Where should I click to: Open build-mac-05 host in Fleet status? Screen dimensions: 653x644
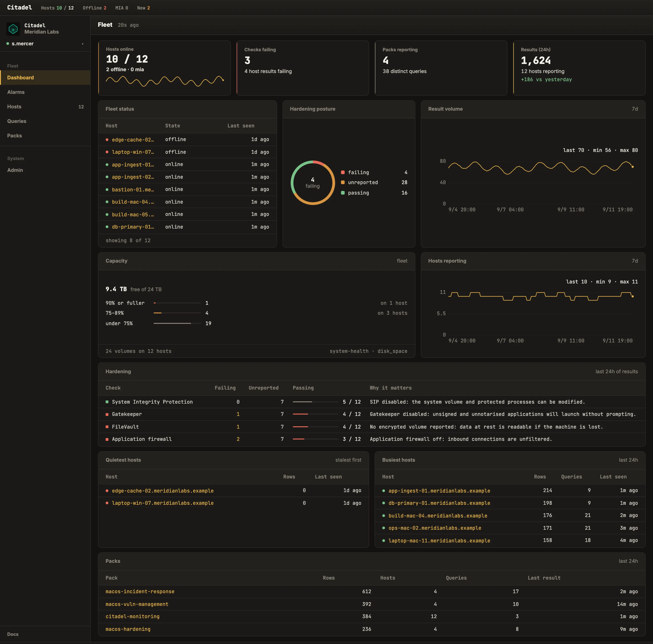tap(133, 215)
